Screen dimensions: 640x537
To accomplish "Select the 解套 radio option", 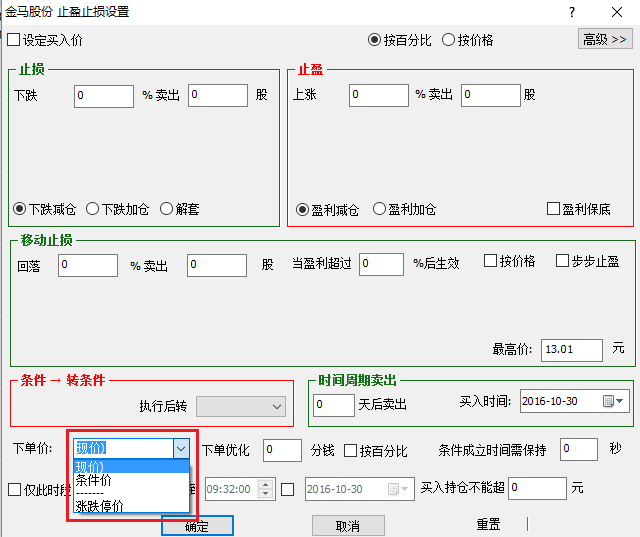I will 167,209.
